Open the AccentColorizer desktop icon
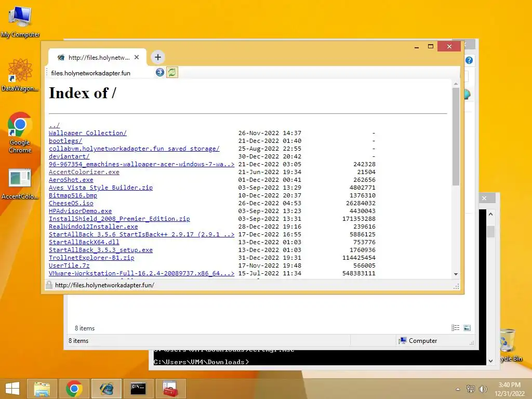This screenshot has height=399, width=532. pyautogui.click(x=20, y=183)
